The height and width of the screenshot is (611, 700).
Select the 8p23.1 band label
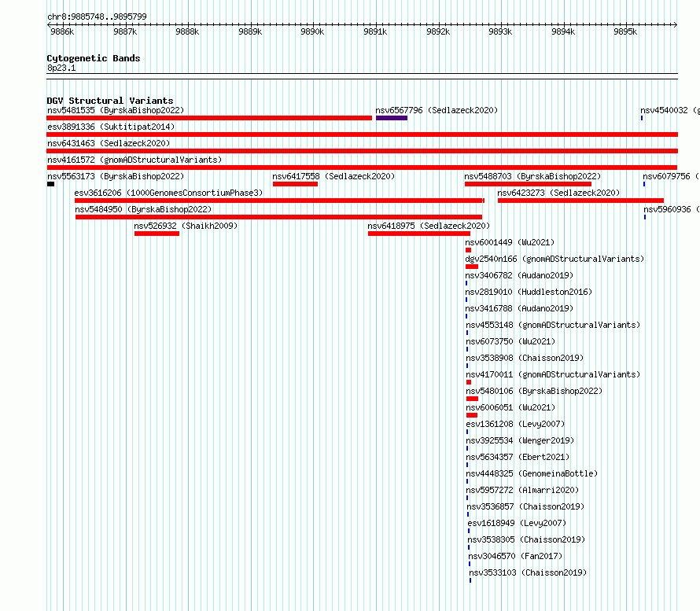click(x=61, y=68)
